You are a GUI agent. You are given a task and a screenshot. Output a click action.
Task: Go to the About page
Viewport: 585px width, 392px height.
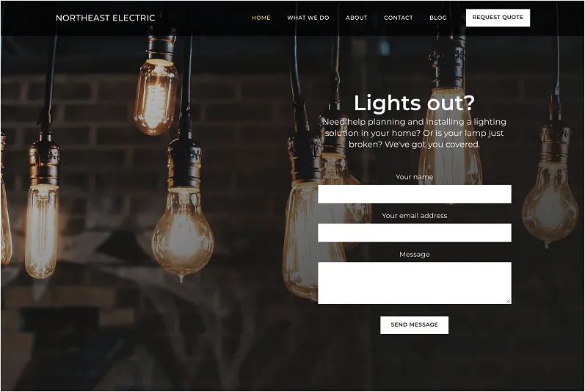(356, 18)
